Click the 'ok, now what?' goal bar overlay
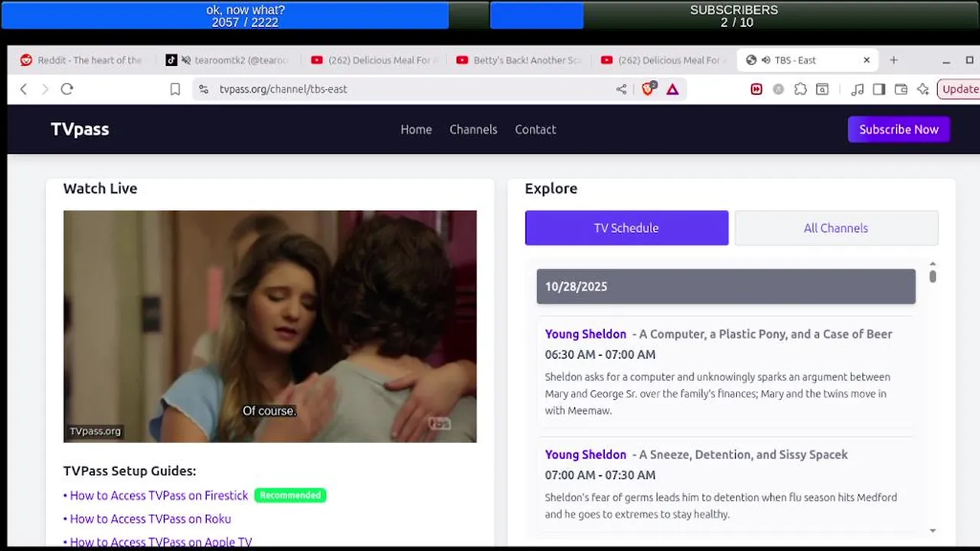The width and height of the screenshot is (980, 551). (245, 15)
